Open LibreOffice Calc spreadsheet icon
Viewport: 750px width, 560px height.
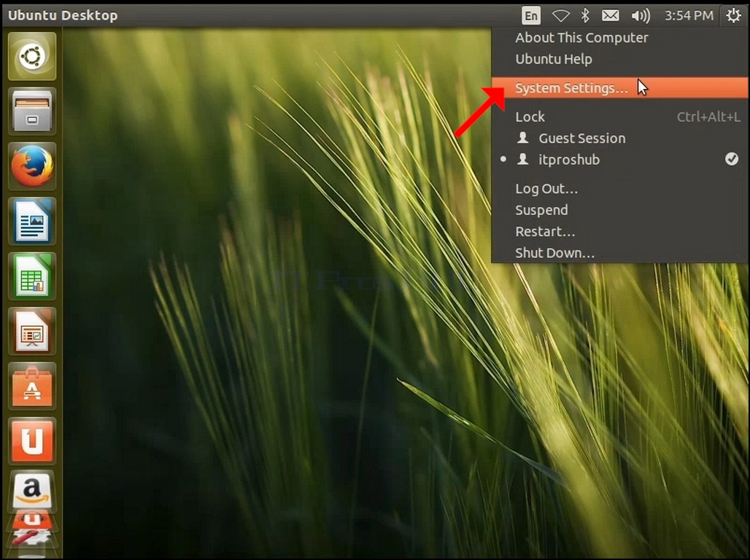click(32, 276)
